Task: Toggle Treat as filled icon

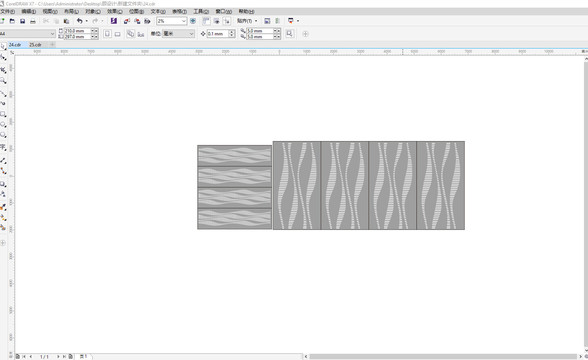Action: pyautogui.click(x=290, y=34)
